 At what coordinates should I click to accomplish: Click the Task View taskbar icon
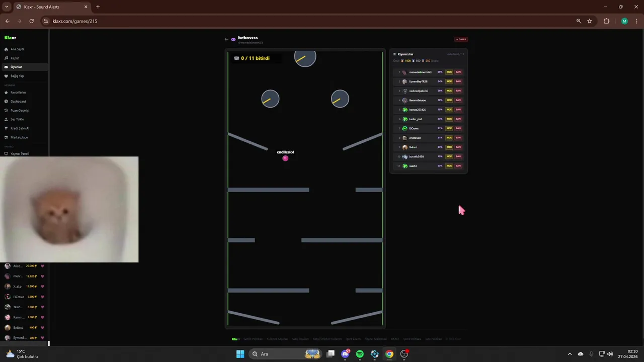[x=331, y=354]
